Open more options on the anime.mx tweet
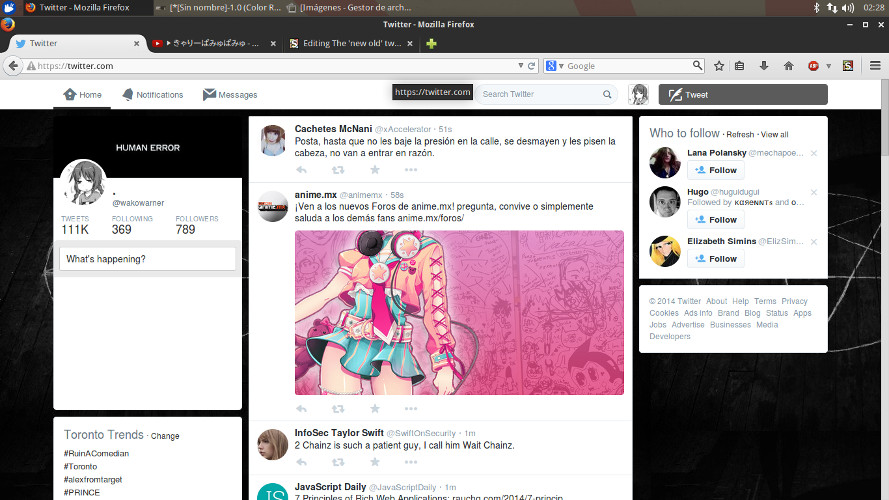This screenshot has width=889, height=500. click(411, 408)
